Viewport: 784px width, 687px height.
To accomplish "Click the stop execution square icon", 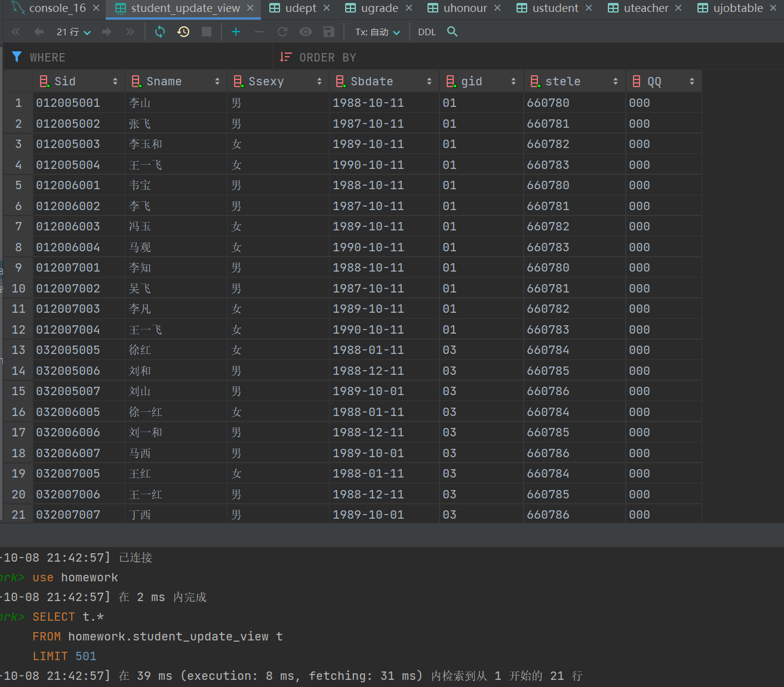I will 207,32.
